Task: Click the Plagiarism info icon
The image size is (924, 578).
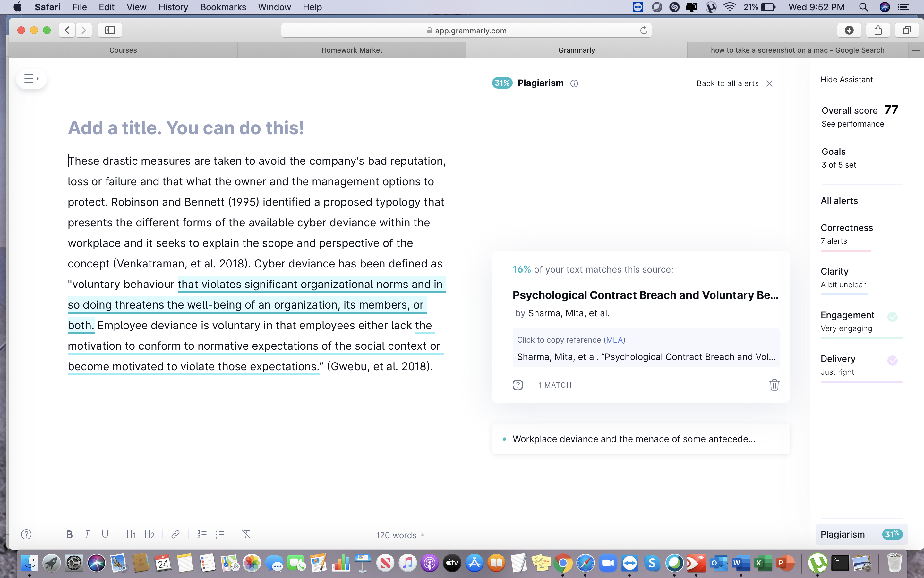Action: (574, 83)
